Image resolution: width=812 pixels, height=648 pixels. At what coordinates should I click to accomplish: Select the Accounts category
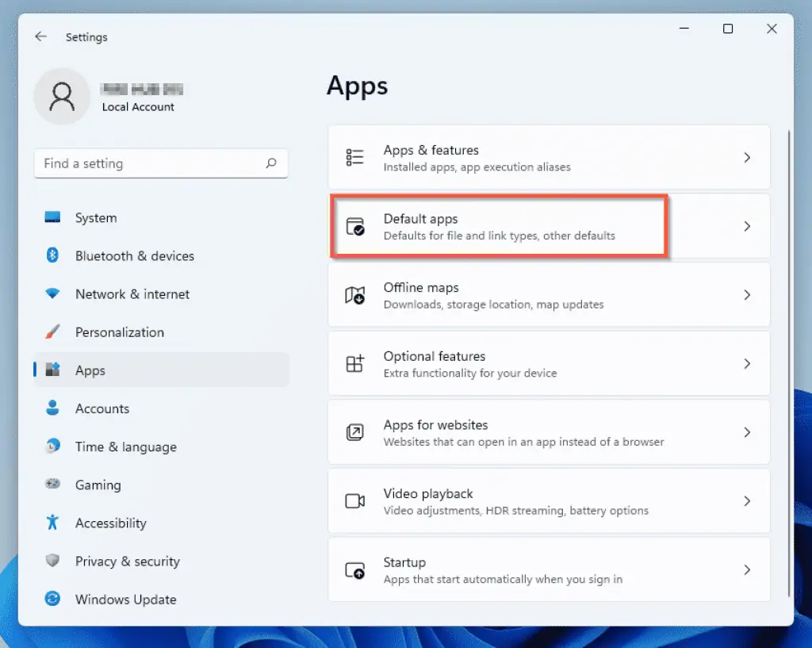161,408
